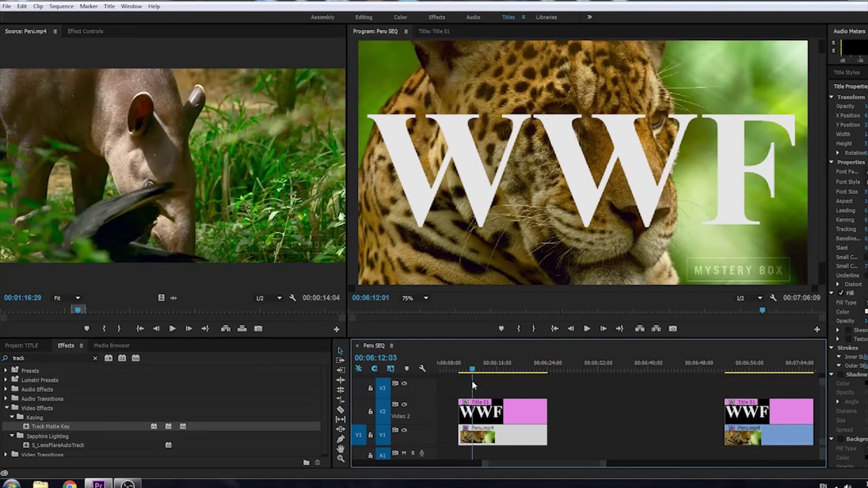The width and height of the screenshot is (868, 488).
Task: Toggle V3 track output eye
Action: coord(404,384)
